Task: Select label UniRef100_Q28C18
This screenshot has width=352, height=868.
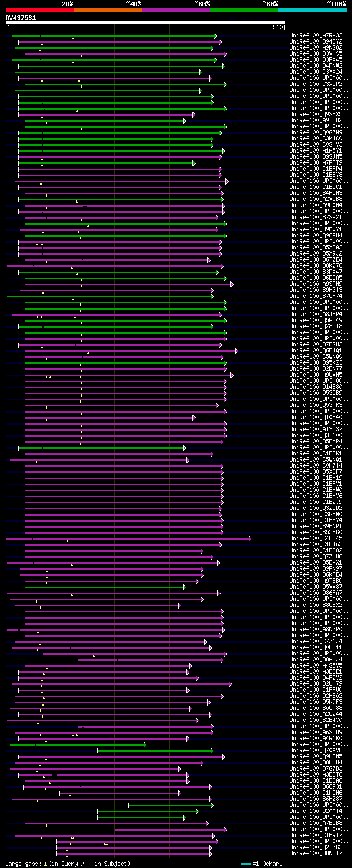Action: (x=316, y=327)
